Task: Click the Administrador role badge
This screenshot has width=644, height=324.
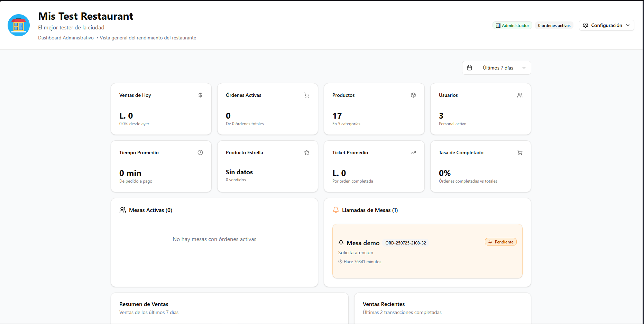Action: (512, 25)
